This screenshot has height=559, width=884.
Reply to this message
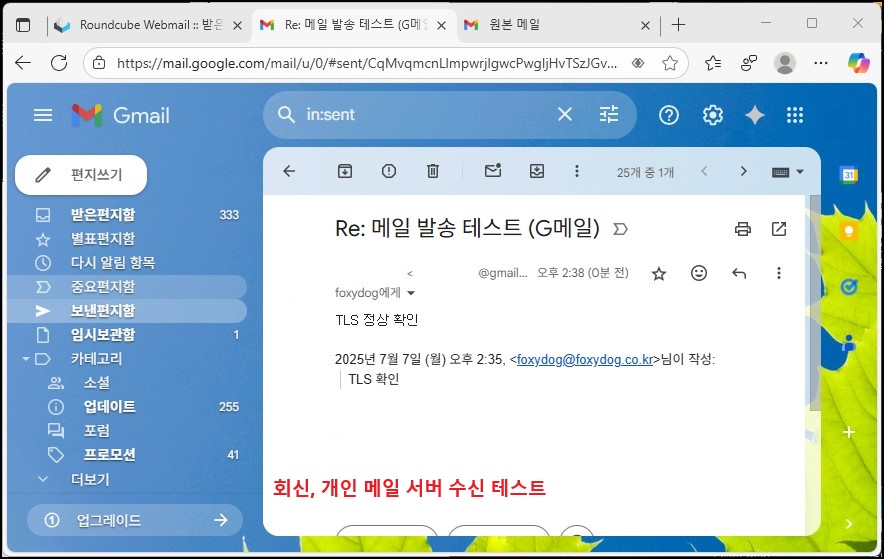point(739,273)
